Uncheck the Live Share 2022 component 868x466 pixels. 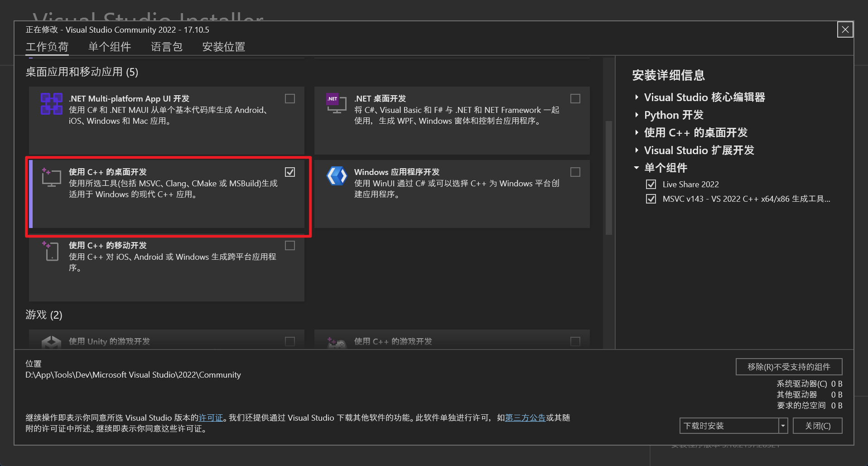coord(651,184)
